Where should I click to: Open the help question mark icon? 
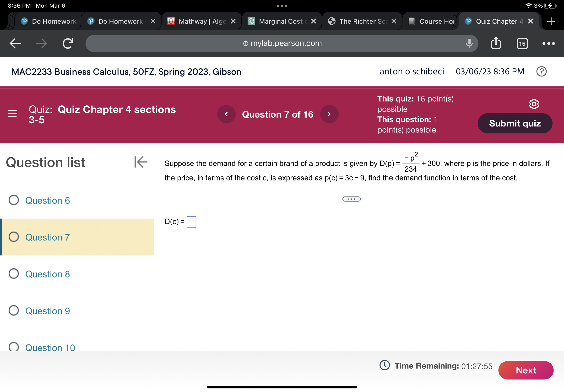coord(541,71)
